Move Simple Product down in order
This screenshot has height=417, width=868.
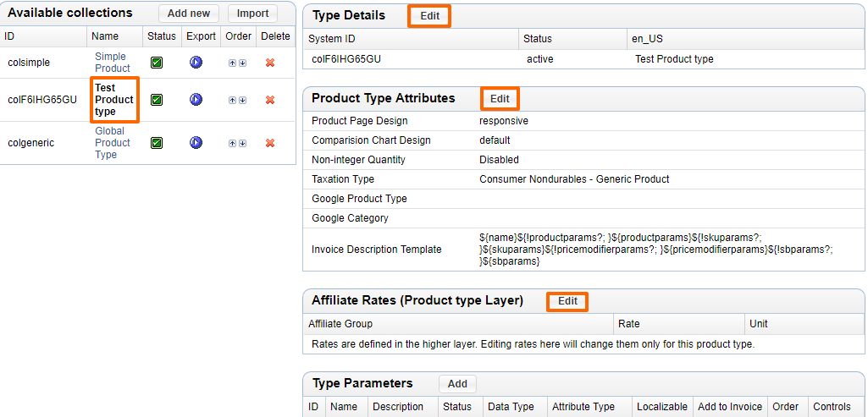click(242, 63)
